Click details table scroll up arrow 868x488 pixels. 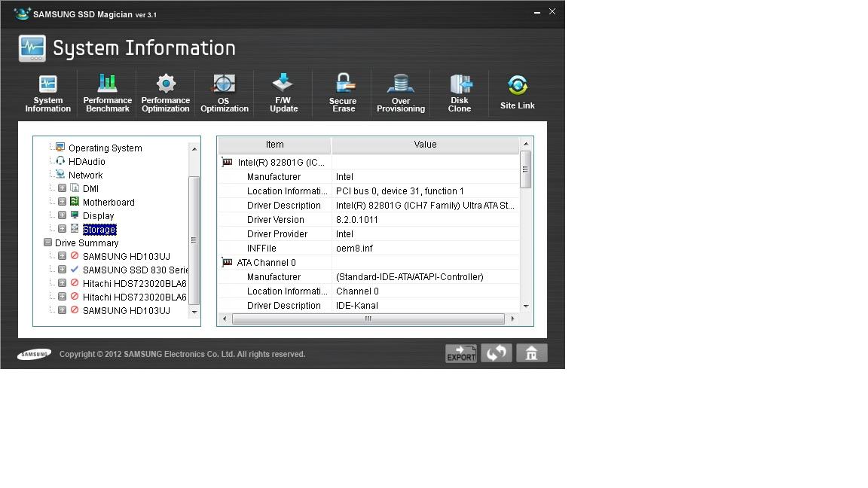point(526,144)
